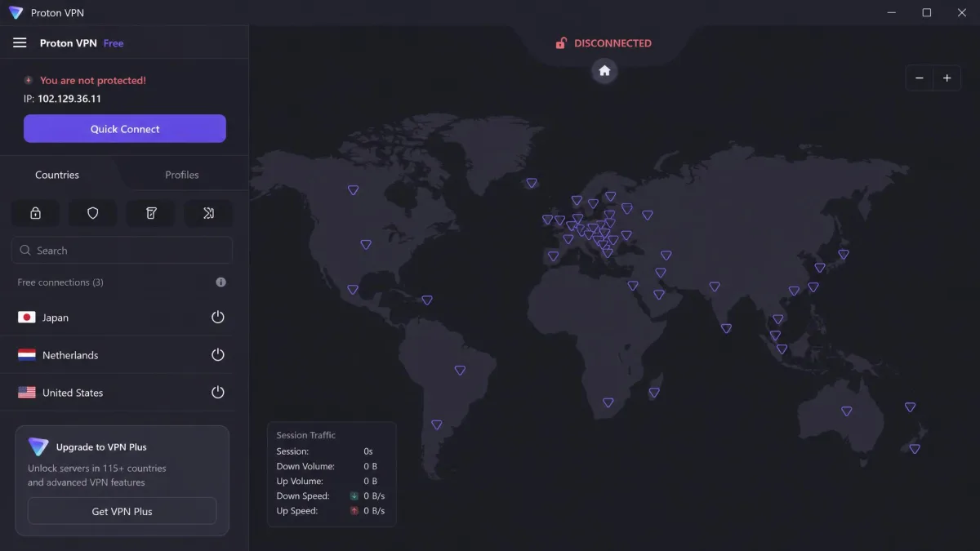
Task: Connect to Japan using its power icon
Action: click(217, 318)
